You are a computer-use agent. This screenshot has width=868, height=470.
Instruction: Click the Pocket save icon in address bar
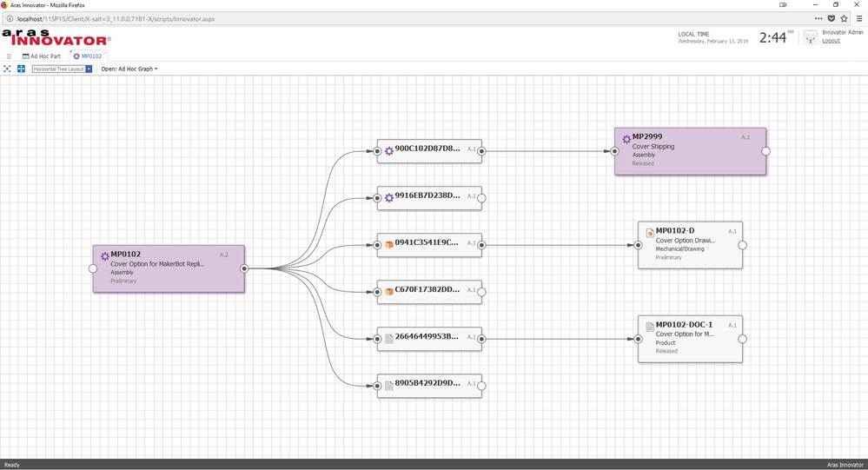(x=832, y=18)
